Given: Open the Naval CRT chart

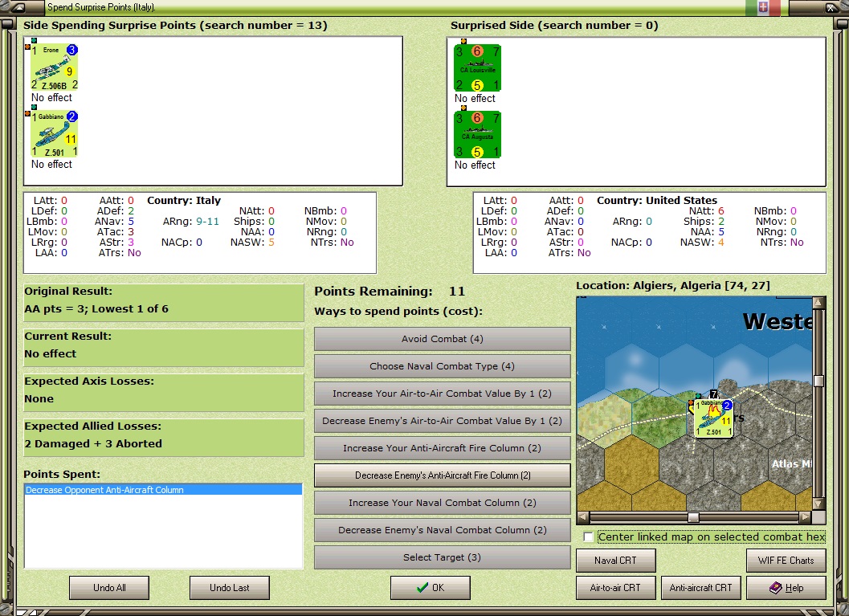Looking at the screenshot, I should coord(615,561).
